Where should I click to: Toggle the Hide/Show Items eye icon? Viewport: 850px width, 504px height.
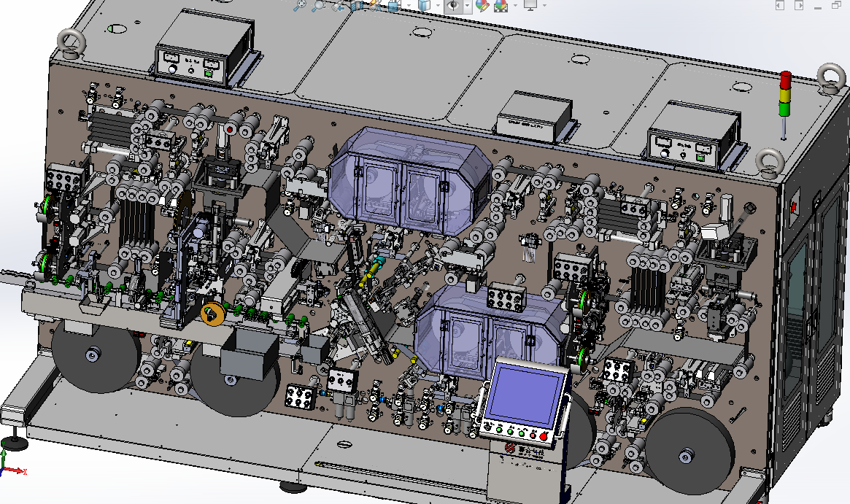pyautogui.click(x=453, y=5)
